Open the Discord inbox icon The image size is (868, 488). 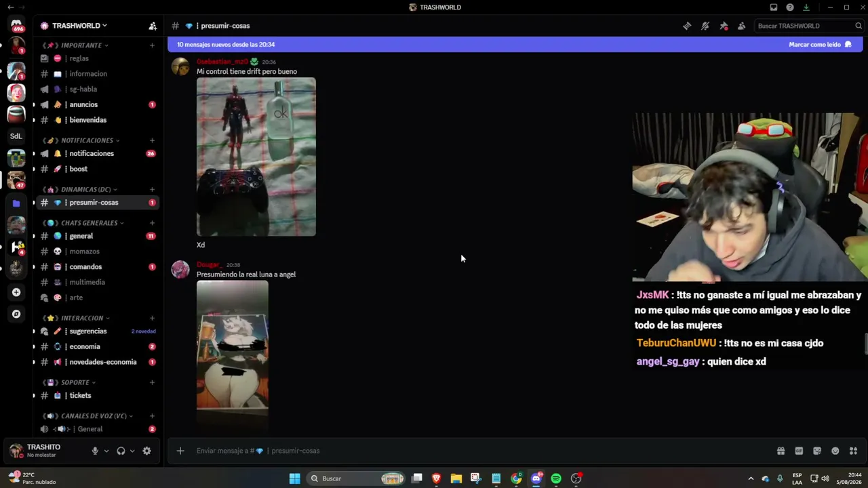[774, 7]
